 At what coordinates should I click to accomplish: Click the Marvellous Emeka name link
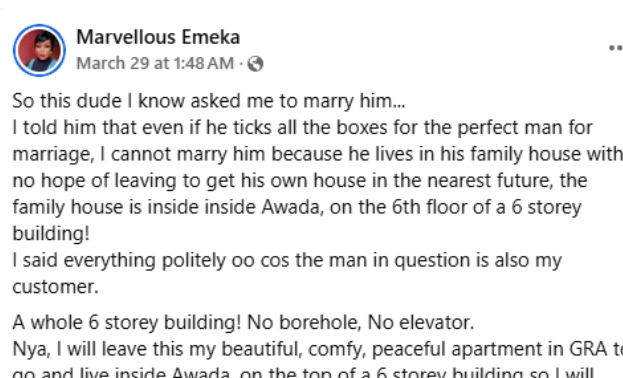[158, 37]
